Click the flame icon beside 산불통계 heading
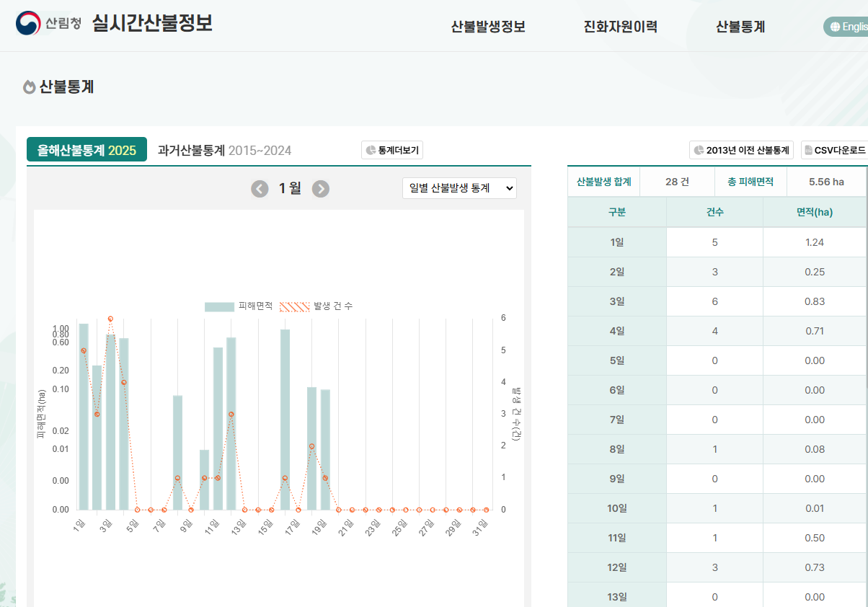This screenshot has width=868, height=607. pyautogui.click(x=29, y=86)
